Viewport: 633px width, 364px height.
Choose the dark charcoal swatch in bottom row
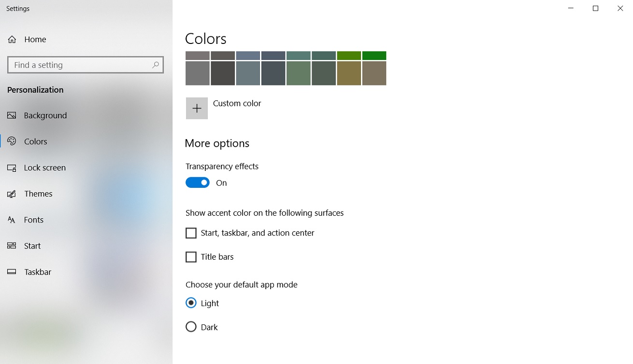click(223, 73)
